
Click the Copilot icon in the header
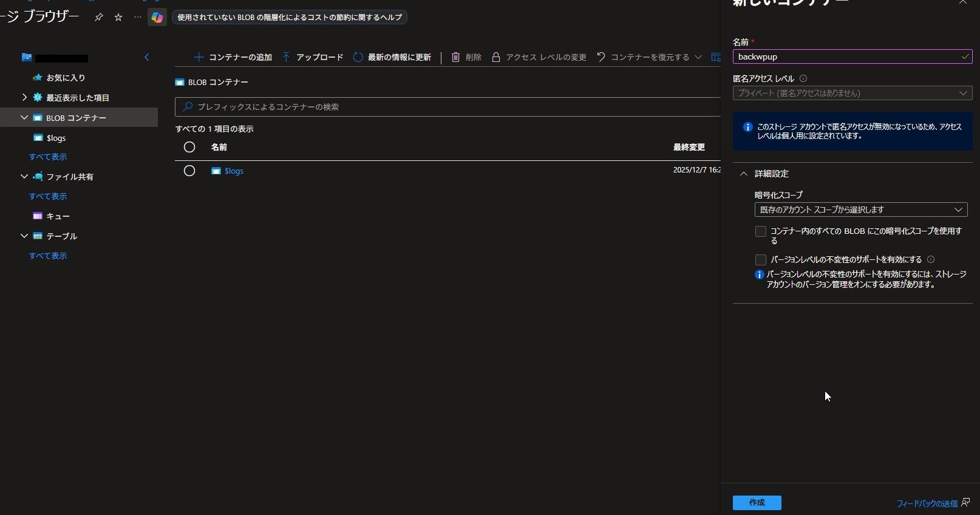tap(157, 18)
